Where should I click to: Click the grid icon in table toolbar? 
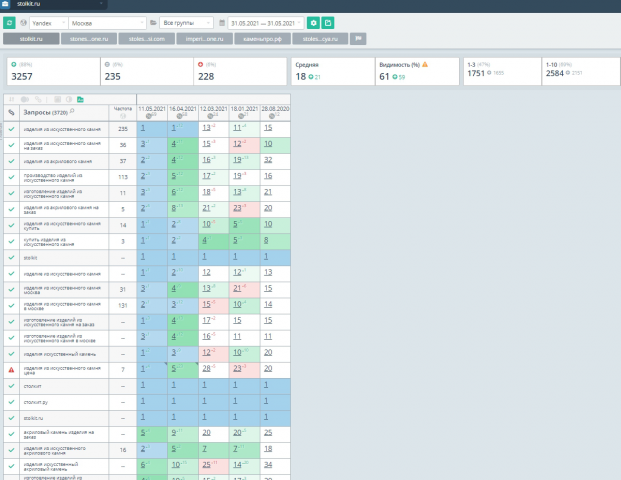(57, 99)
